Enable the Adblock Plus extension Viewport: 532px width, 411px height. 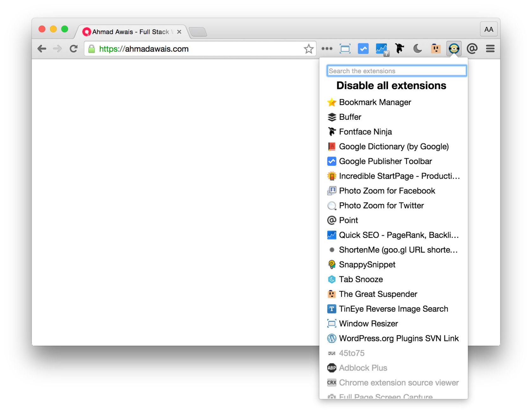[363, 368]
